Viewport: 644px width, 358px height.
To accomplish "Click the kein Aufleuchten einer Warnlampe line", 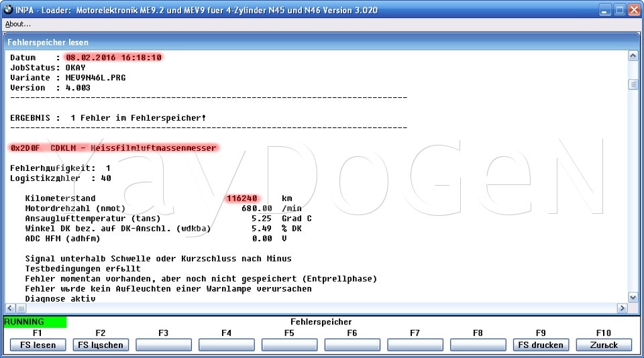I will 168,289.
